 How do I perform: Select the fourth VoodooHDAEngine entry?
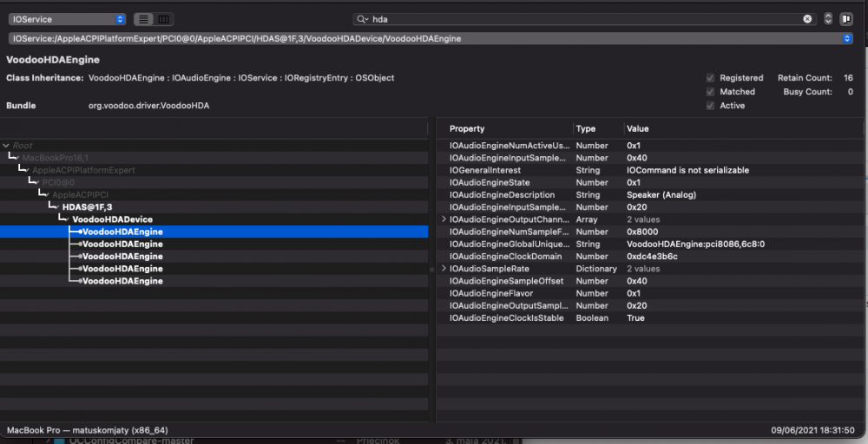[x=214, y=269]
